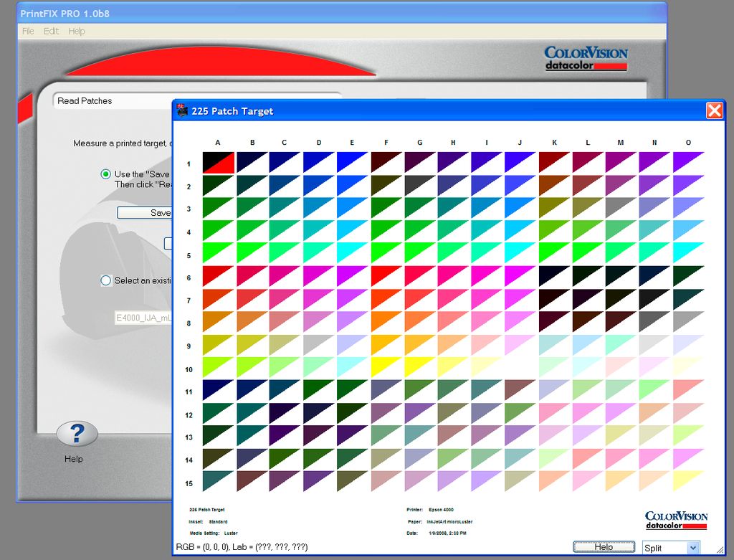734x560 pixels.
Task: Close the 225 Patch Target window
Action: tap(715, 111)
